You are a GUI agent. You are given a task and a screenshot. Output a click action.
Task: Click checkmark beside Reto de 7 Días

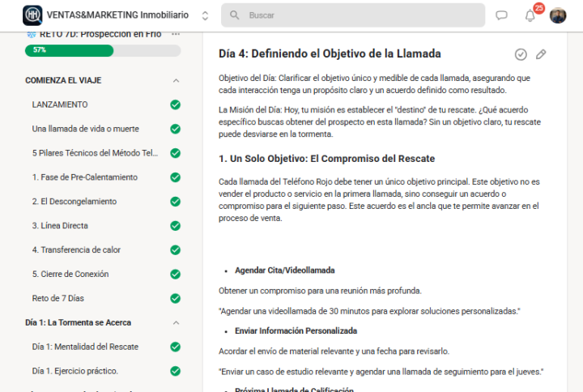click(176, 298)
